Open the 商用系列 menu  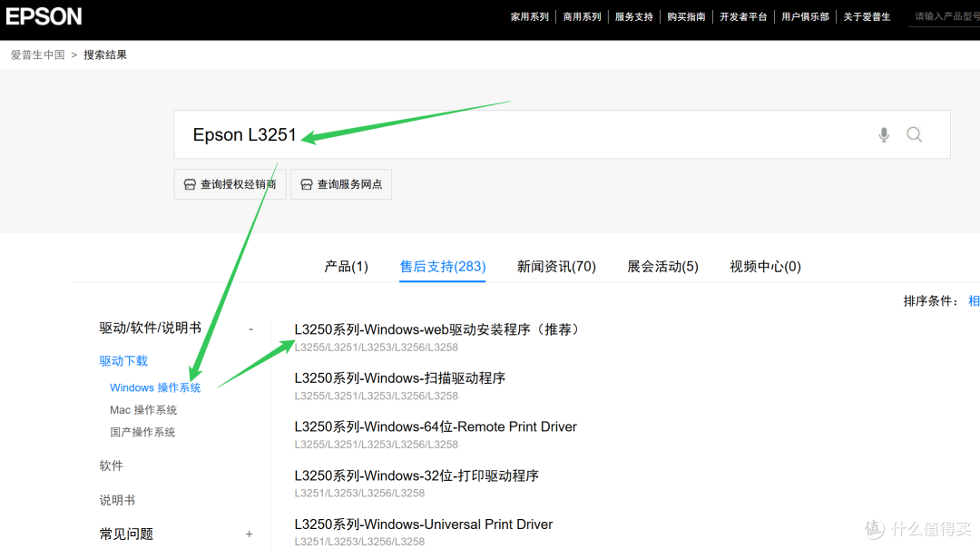click(582, 17)
